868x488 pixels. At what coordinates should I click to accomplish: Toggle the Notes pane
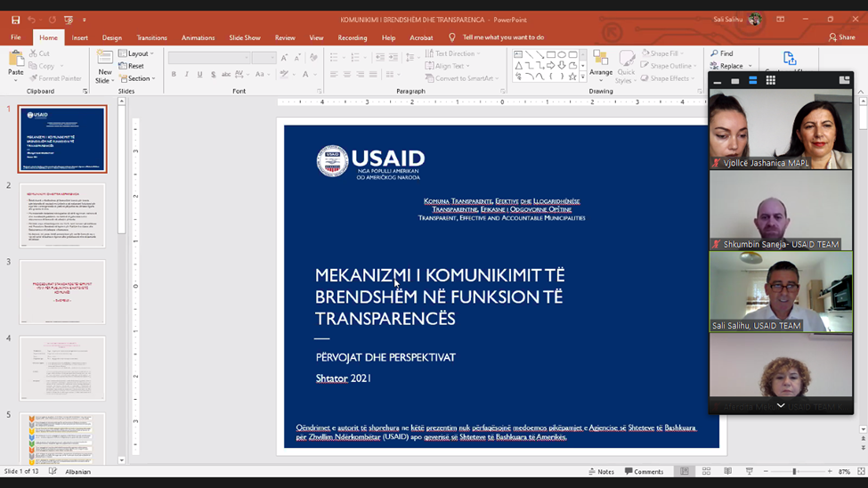tap(602, 471)
